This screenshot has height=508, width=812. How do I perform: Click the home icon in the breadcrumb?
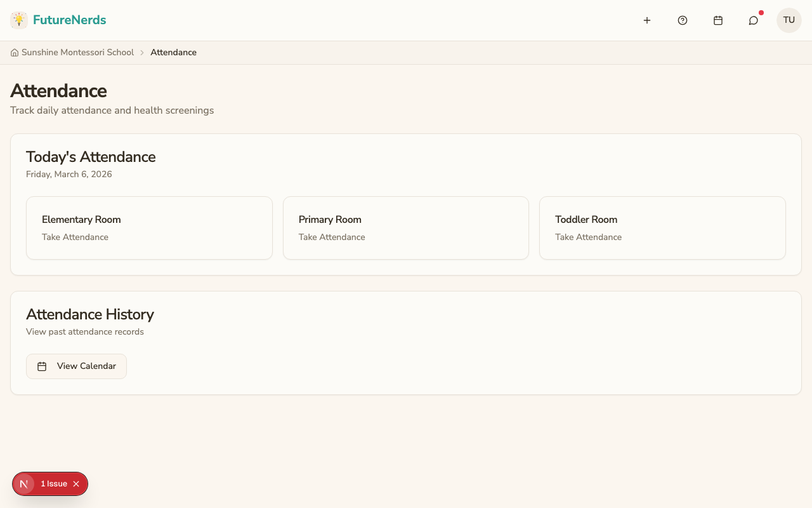[x=14, y=52]
